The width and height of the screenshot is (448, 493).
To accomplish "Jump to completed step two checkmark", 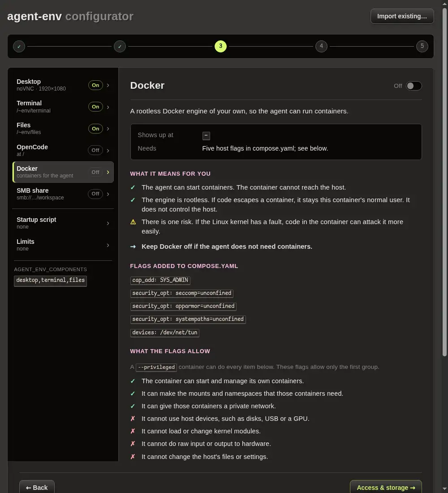I will click(x=120, y=46).
